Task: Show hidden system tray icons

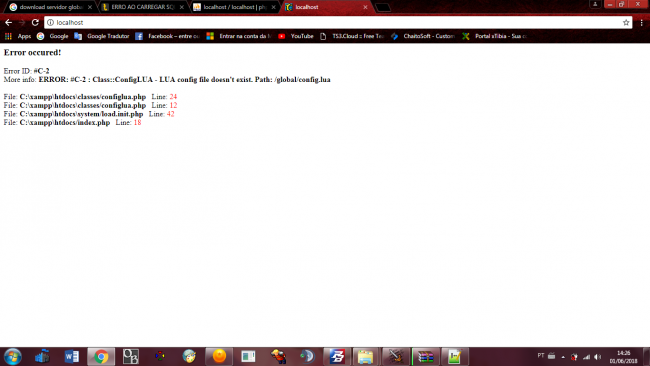Action: (563, 356)
